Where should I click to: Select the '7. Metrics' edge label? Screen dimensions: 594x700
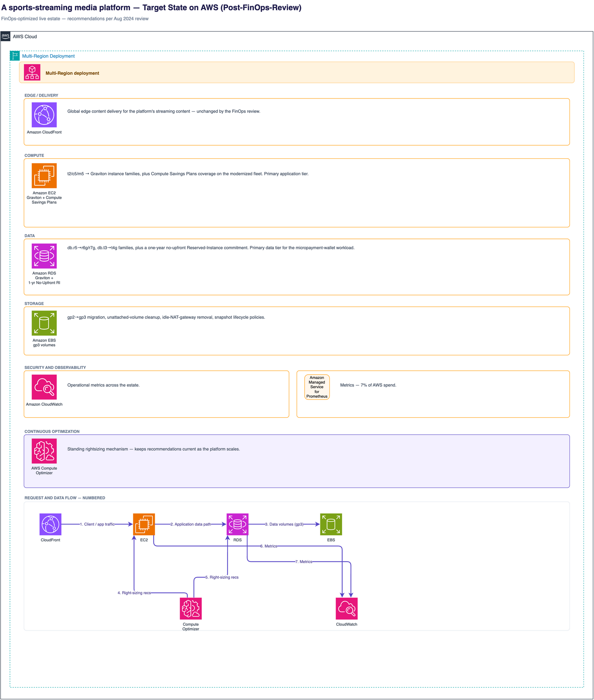coord(304,562)
